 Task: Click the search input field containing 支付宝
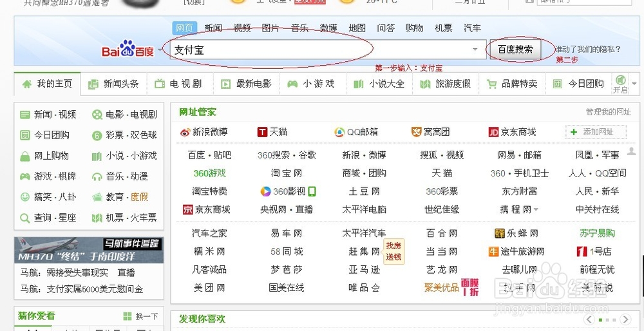pos(328,50)
